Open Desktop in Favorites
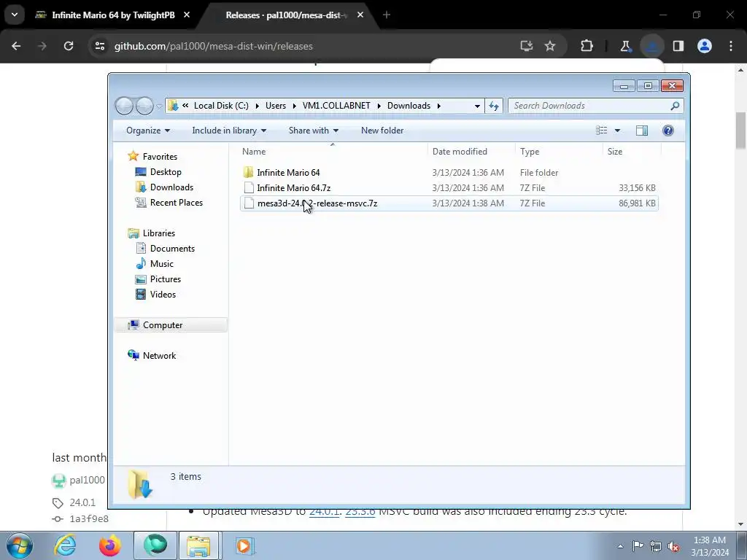The height and width of the screenshot is (560, 747). (166, 172)
